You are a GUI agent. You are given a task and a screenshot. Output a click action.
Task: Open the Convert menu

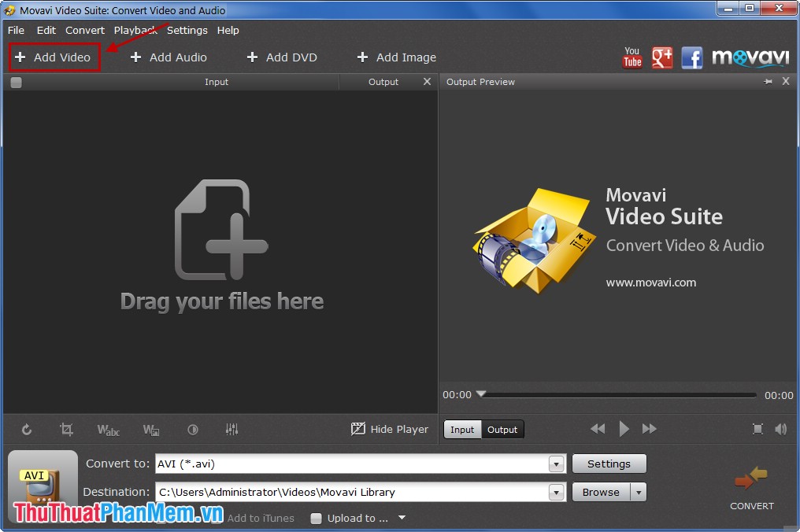[x=84, y=30]
